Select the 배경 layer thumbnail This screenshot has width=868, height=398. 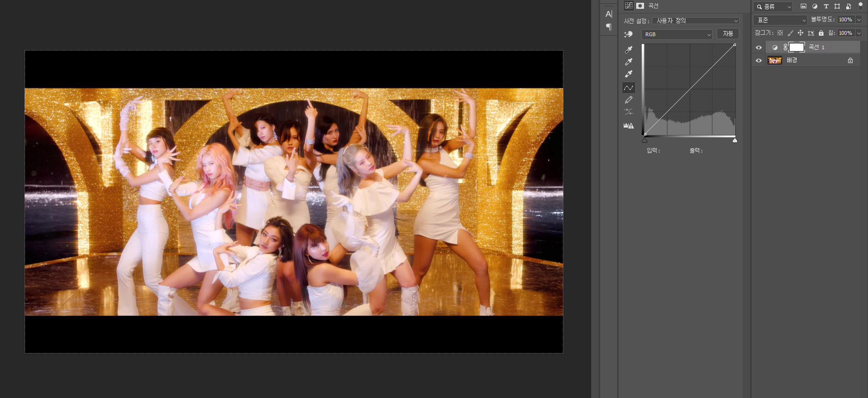775,60
